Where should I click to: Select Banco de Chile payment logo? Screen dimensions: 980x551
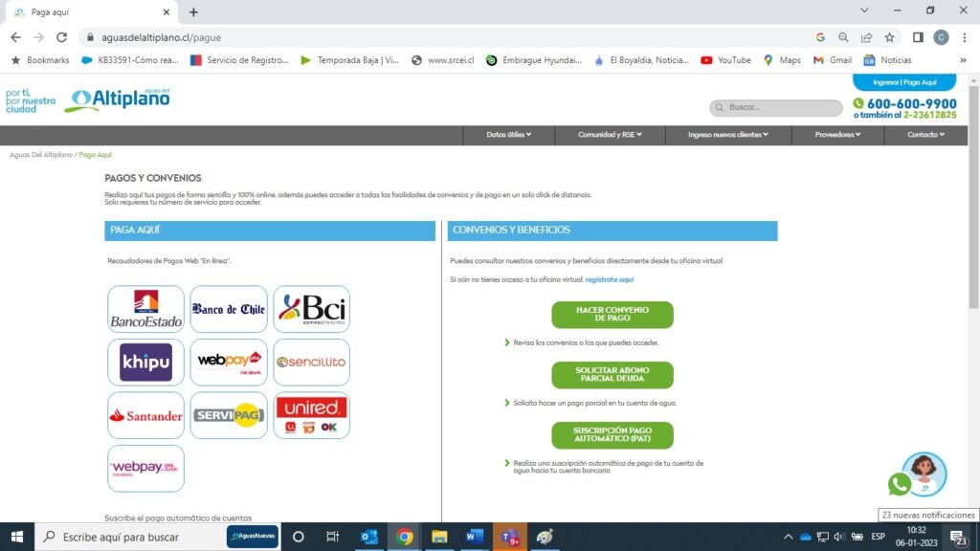coord(229,309)
